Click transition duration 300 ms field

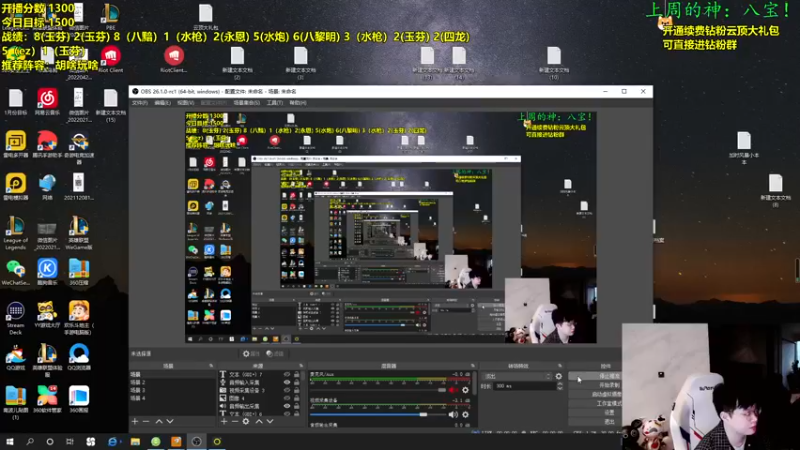click(525, 386)
